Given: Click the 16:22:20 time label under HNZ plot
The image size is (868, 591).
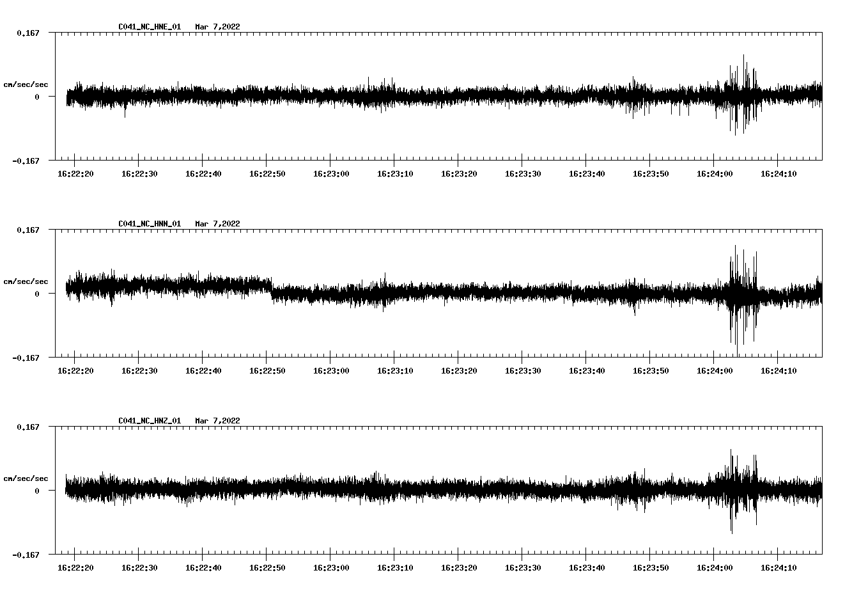Looking at the screenshot, I should tap(75, 567).
